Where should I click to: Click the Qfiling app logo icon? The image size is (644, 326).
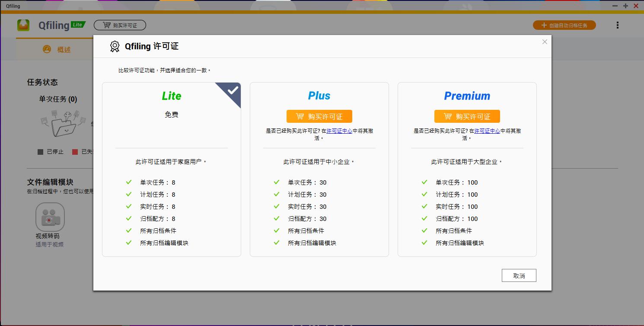[23, 25]
